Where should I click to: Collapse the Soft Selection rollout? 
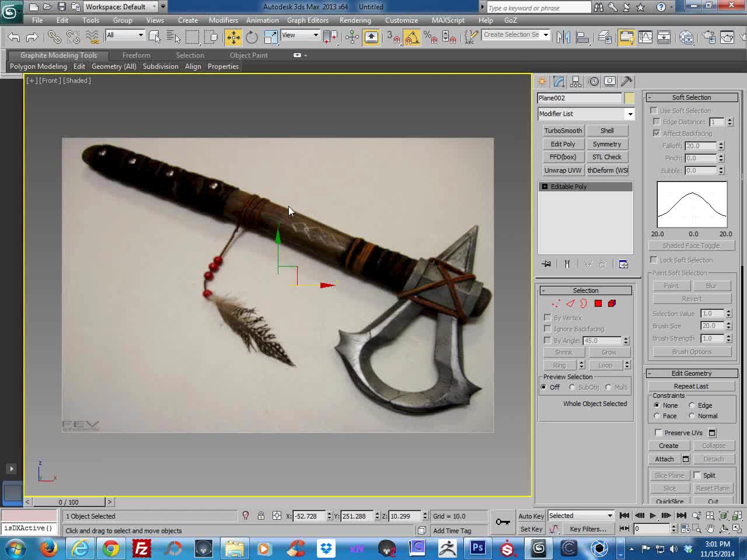(x=692, y=97)
